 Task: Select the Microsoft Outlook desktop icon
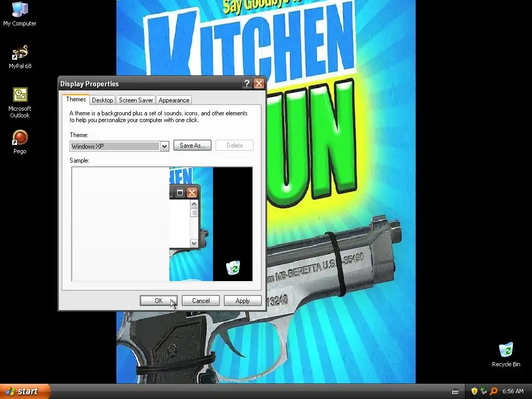(x=20, y=102)
